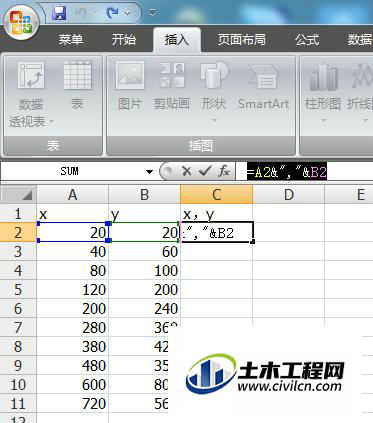Viewport: 373px width, 423px height.
Task: Undo the last action
Action: pyautogui.click(x=81, y=13)
